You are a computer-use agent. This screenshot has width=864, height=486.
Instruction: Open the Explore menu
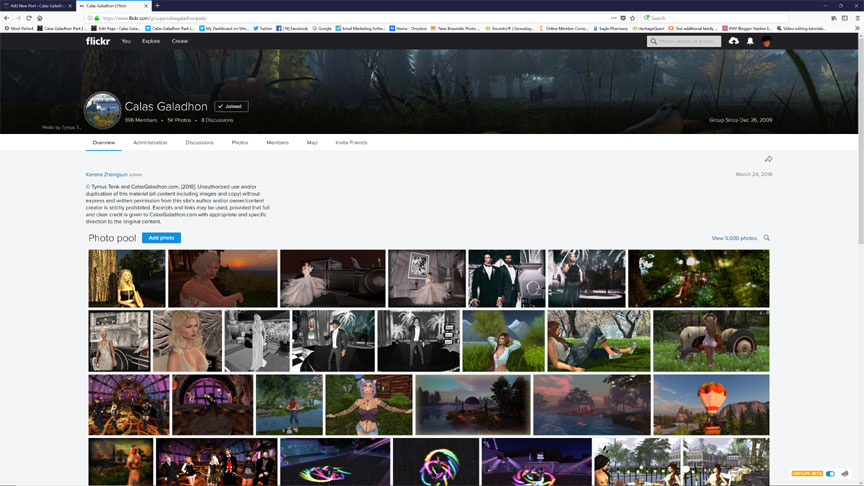pyautogui.click(x=151, y=41)
